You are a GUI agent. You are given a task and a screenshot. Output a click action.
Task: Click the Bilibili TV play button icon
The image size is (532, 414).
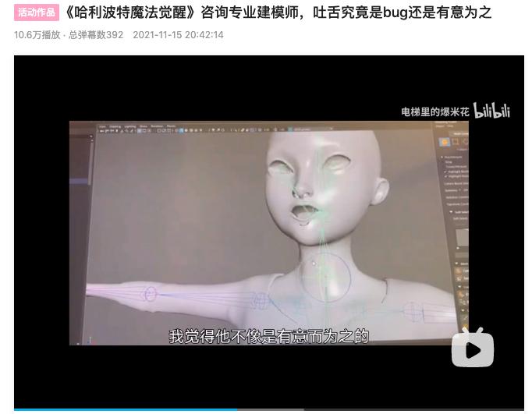coord(473,348)
